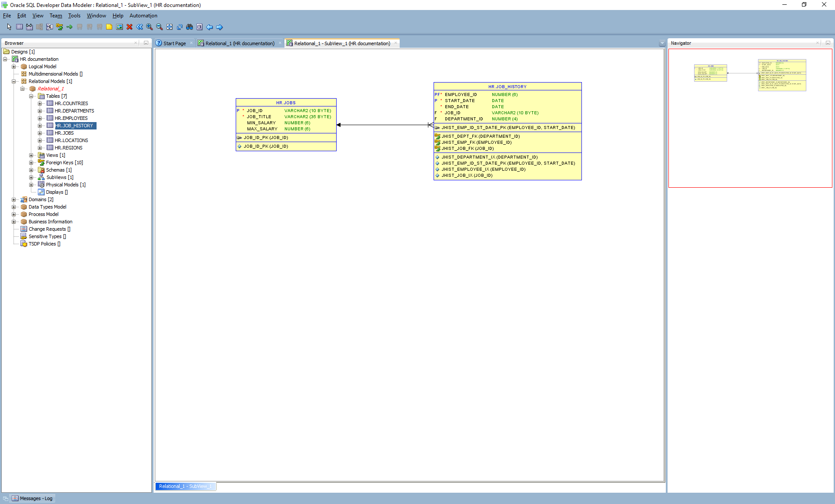Click the blue forward arrow icon
835x504 pixels.
click(x=219, y=27)
